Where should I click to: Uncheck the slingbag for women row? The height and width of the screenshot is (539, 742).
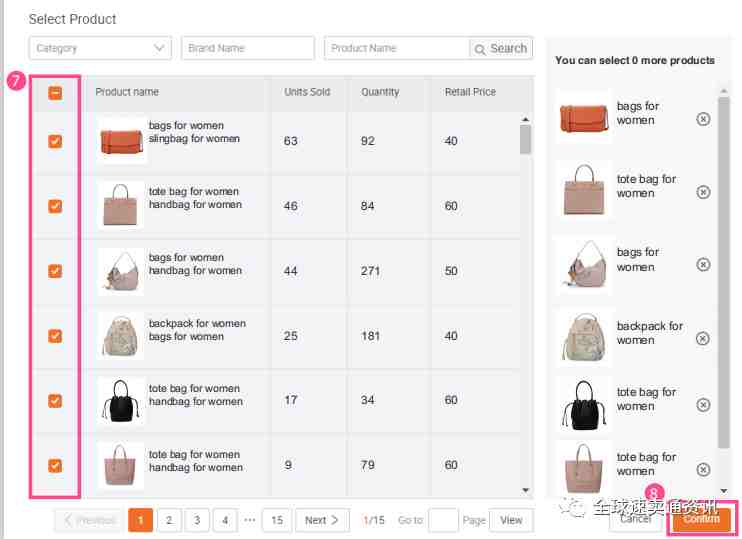(55, 141)
